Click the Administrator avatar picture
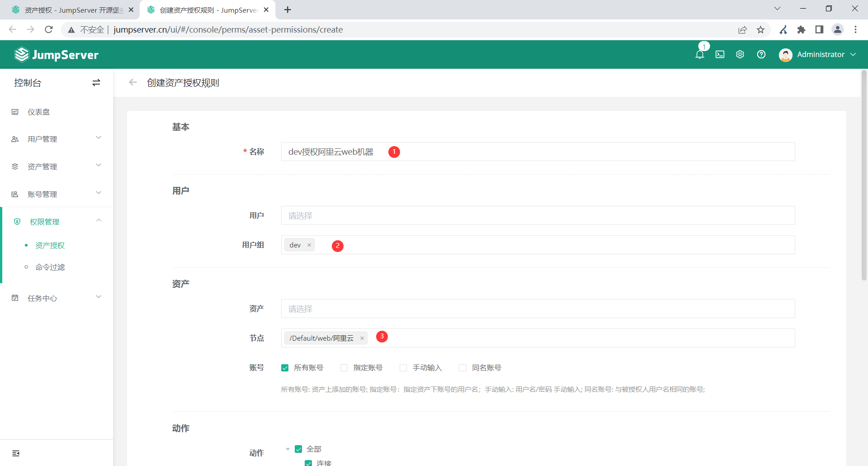 point(786,55)
